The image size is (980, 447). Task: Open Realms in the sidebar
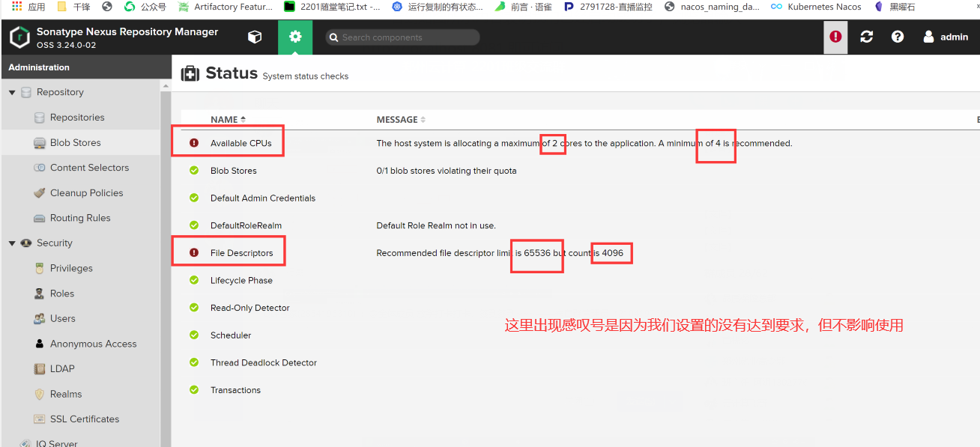66,394
